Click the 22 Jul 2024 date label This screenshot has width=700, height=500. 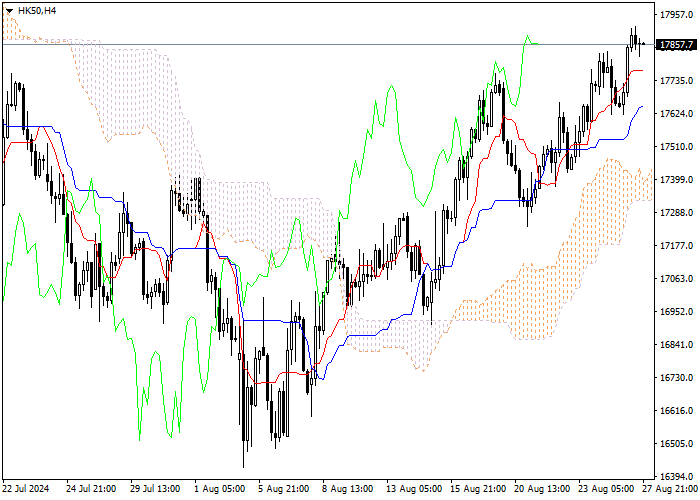pos(26,489)
